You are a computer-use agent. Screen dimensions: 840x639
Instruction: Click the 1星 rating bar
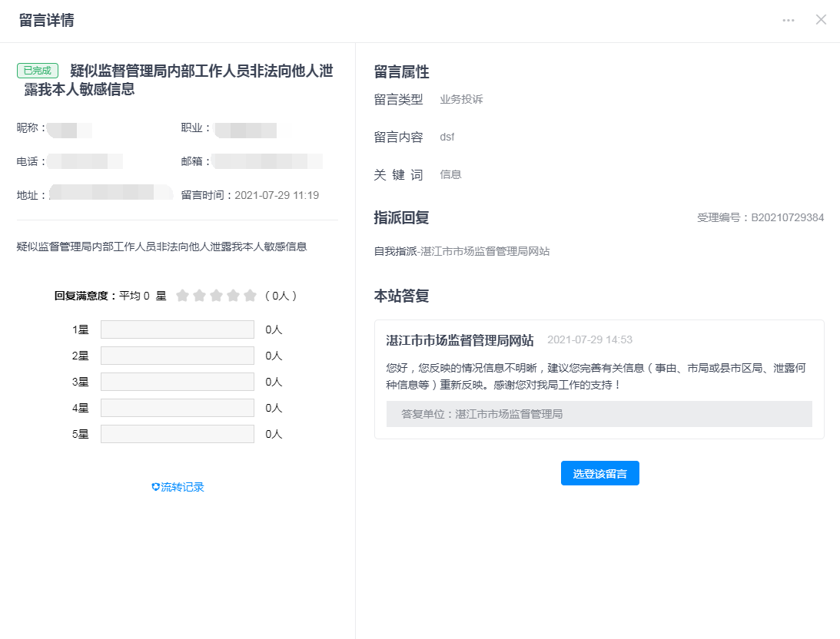[x=177, y=329]
